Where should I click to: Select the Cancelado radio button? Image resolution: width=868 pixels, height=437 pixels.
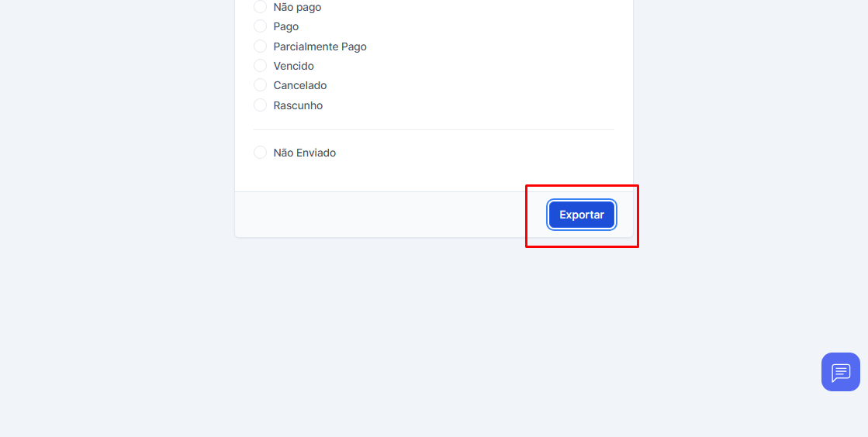point(260,85)
